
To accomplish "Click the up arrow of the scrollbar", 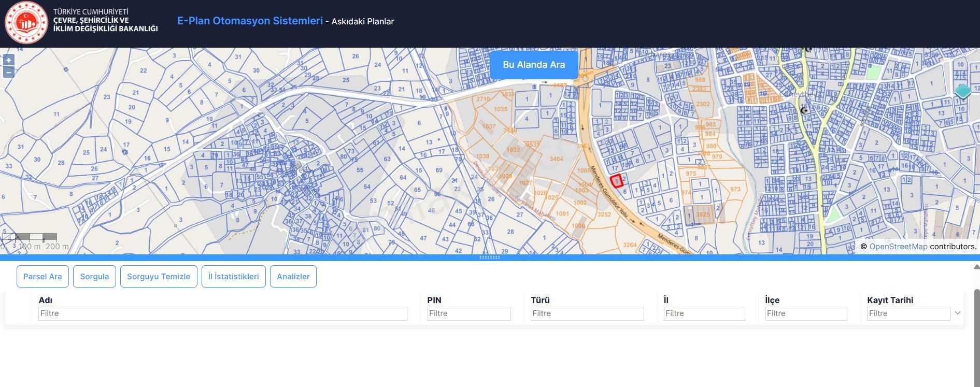I will [x=976, y=267].
